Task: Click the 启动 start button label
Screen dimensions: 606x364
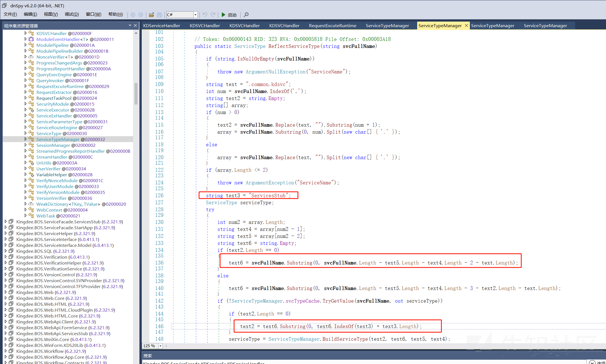Action: 232,15
